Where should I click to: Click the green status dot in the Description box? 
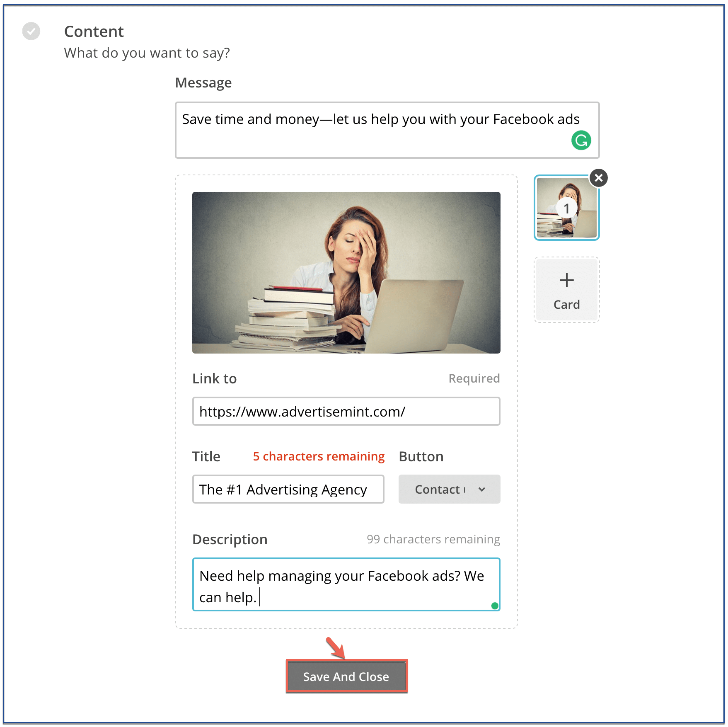tap(494, 606)
